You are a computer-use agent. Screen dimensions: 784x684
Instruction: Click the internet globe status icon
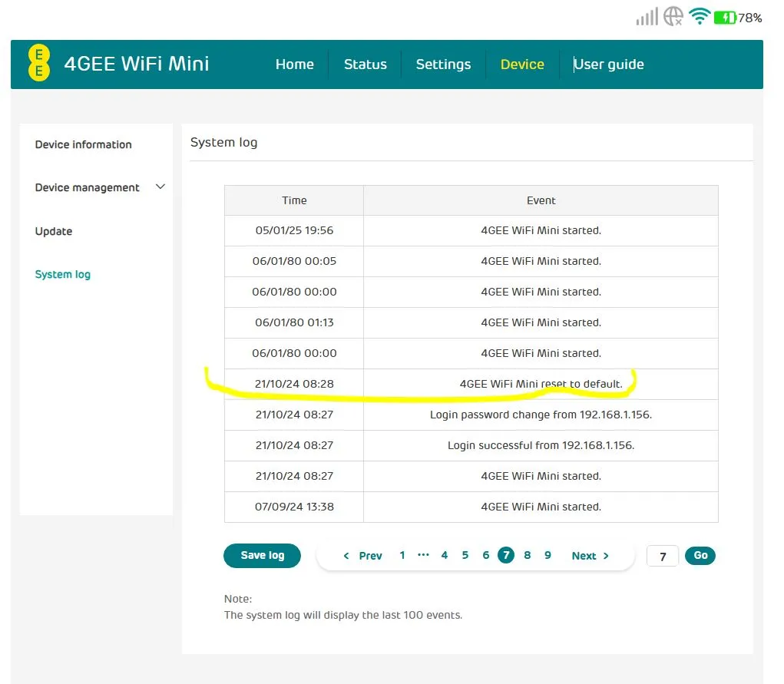coord(673,16)
